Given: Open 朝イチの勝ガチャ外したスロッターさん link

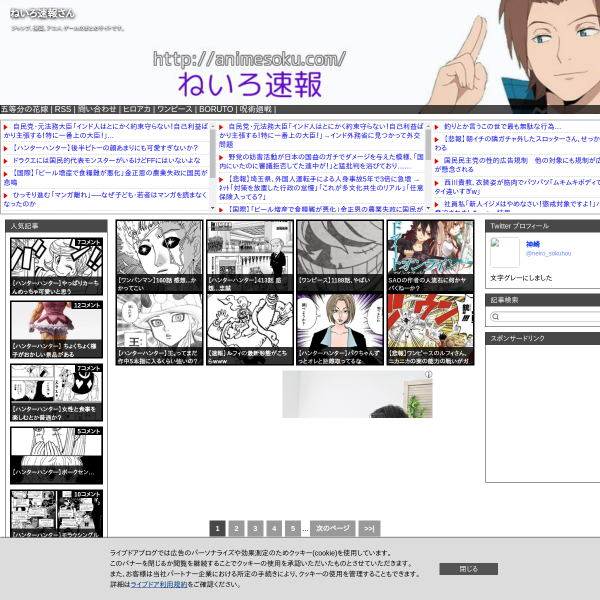Looking at the screenshot, I should (x=517, y=143).
